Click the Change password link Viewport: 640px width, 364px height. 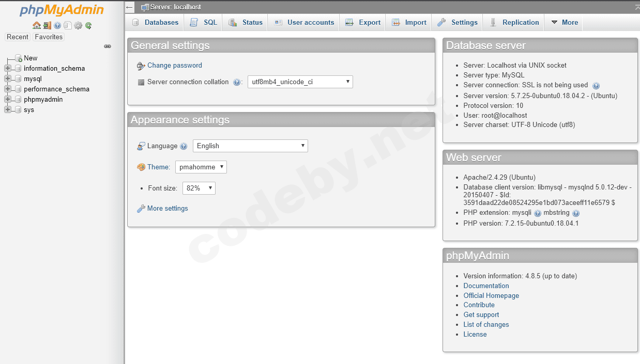coord(175,66)
